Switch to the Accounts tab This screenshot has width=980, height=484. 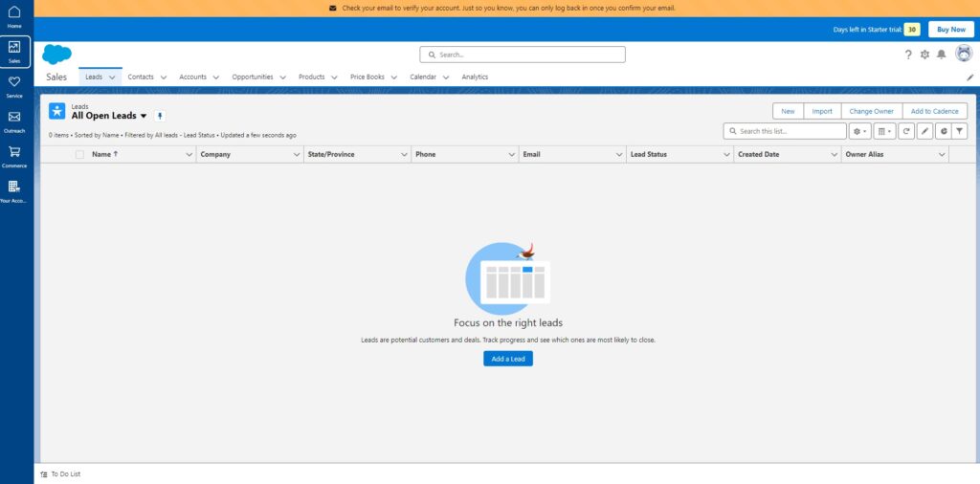point(192,77)
